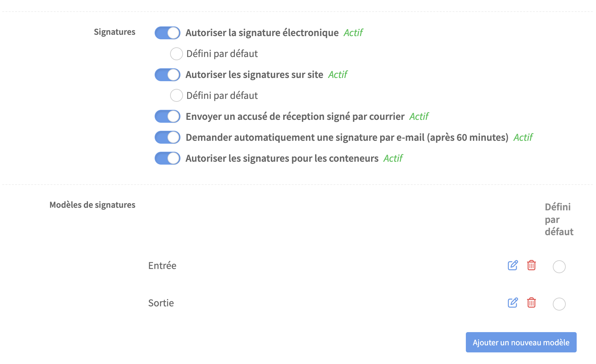Click the Autoriser la signature électronique label
The height and width of the screenshot is (364, 596).
(x=262, y=33)
